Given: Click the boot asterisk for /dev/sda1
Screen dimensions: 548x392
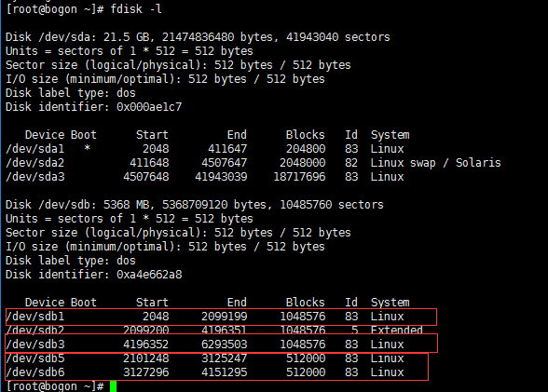Looking at the screenshot, I should tap(87, 148).
